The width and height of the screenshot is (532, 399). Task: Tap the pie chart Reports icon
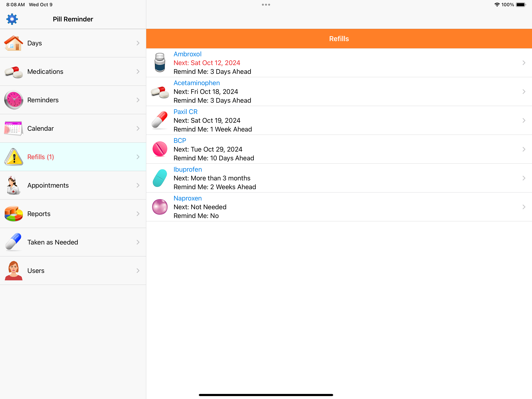pos(14,214)
